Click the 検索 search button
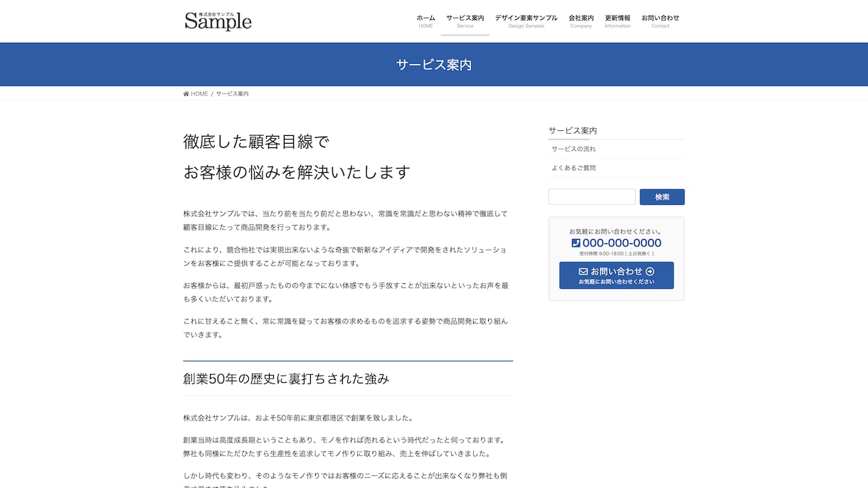This screenshot has width=868, height=488. 662,197
